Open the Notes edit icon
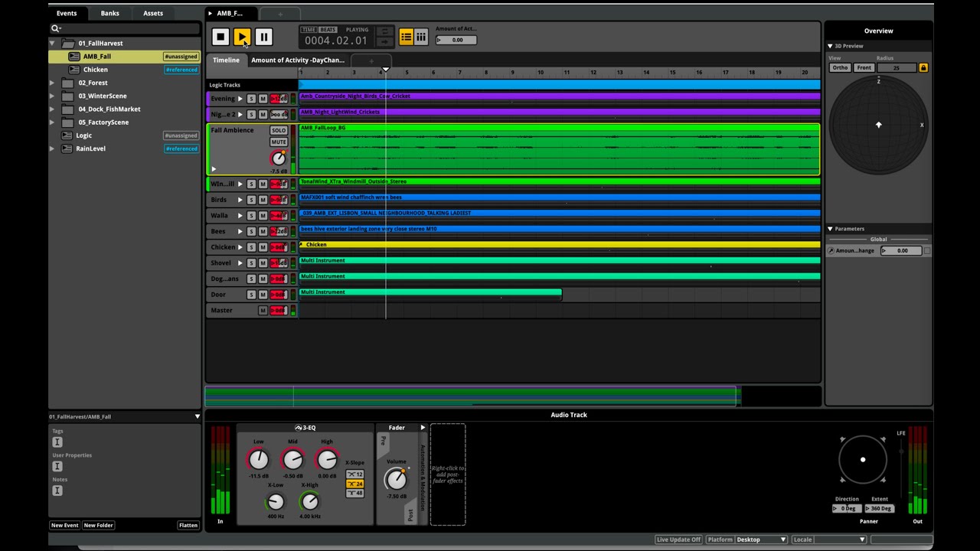Image resolution: width=980 pixels, height=551 pixels. coord(57,491)
